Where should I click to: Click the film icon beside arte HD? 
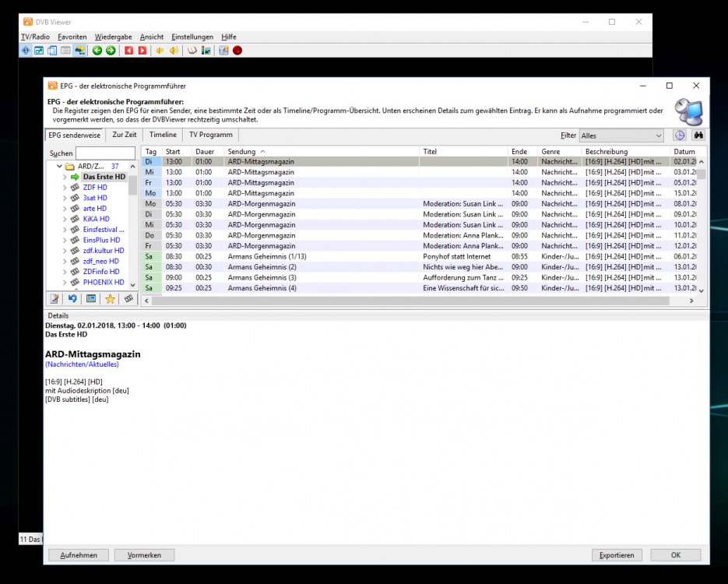75,209
